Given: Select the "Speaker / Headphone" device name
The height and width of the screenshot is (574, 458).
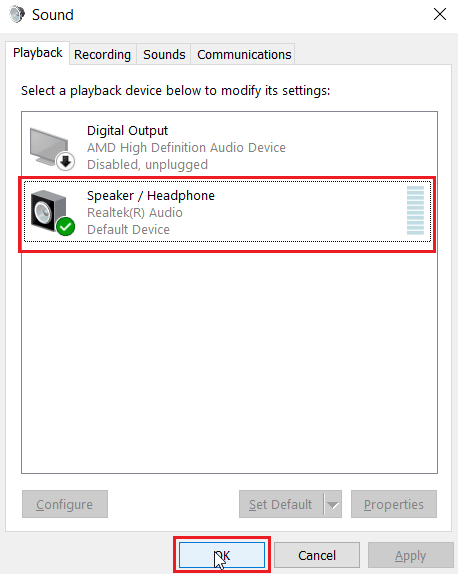Looking at the screenshot, I should point(151,195).
